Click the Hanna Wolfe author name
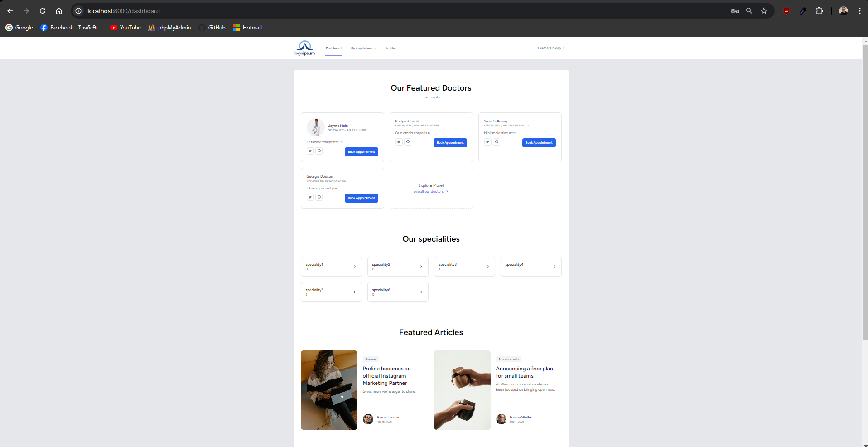This screenshot has height=447, width=868. tap(521, 417)
